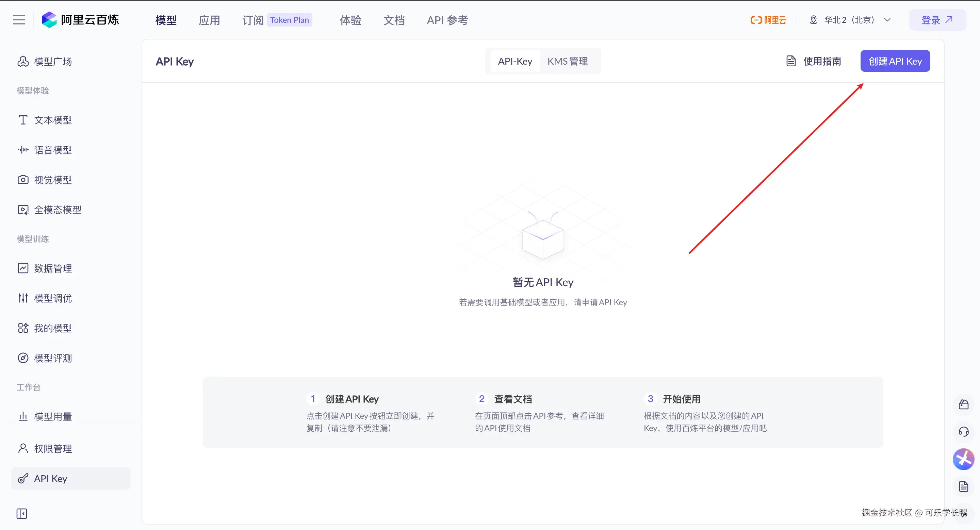Viewport: 980px width, 530px height.
Task: Open 数据管理 under 模型训练
Action: point(53,268)
